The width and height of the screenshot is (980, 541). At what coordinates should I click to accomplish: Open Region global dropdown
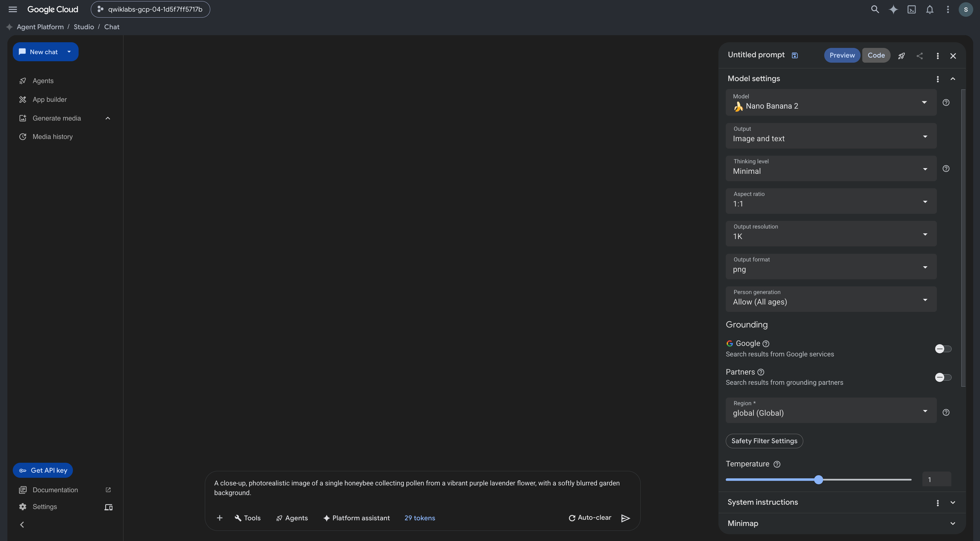(x=831, y=410)
